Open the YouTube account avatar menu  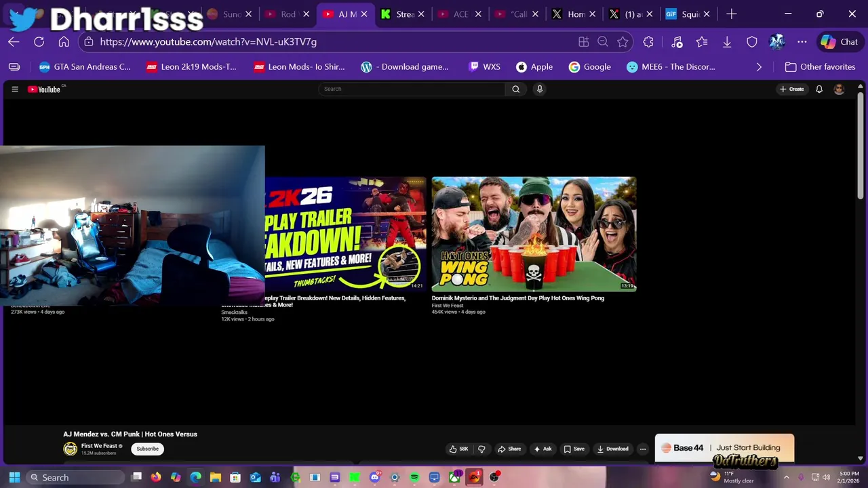tap(839, 89)
